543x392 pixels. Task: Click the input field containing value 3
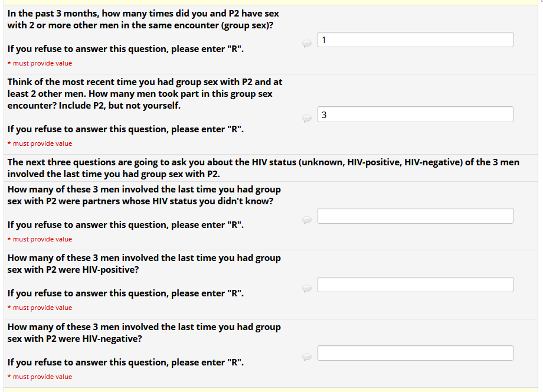point(415,115)
